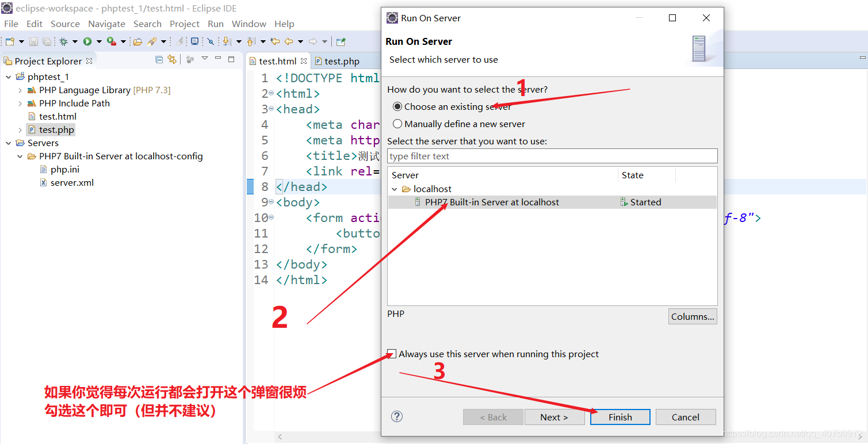
Task: Toggle Link with Editor in Project Explorer
Action: (171, 59)
